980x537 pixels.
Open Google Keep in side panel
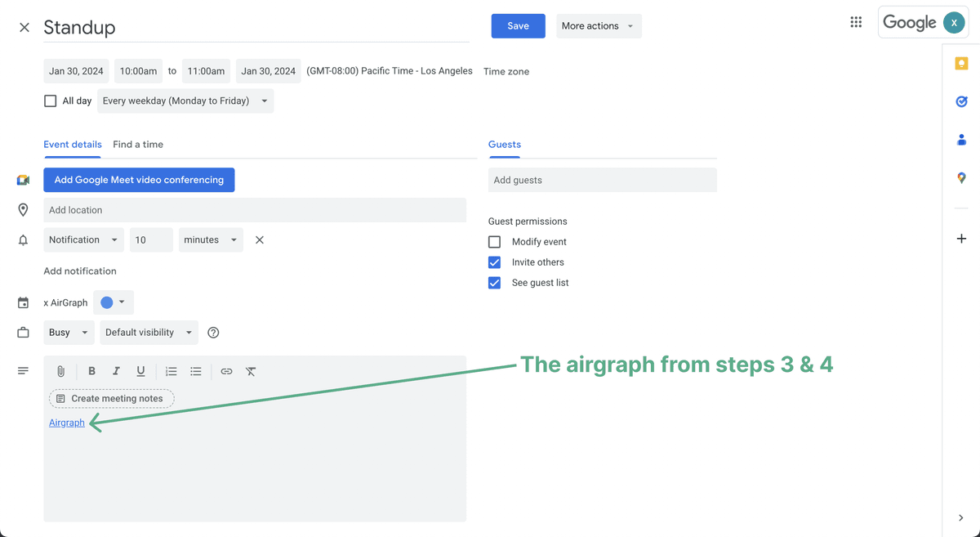coord(961,64)
